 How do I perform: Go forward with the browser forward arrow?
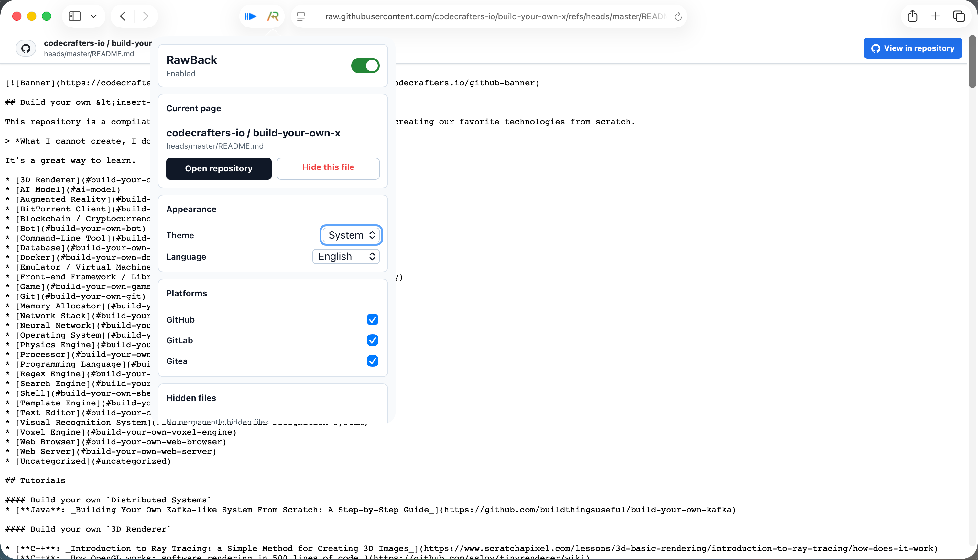[146, 16]
